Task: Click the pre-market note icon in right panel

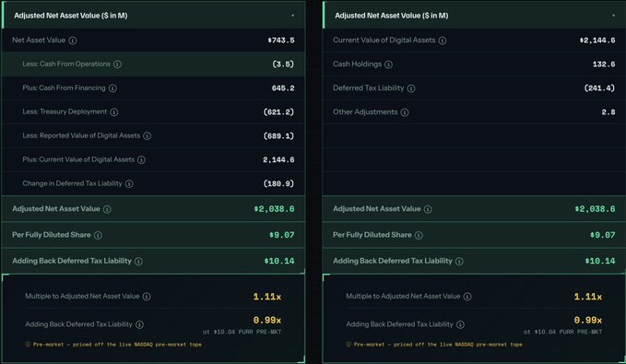Action: click(348, 345)
